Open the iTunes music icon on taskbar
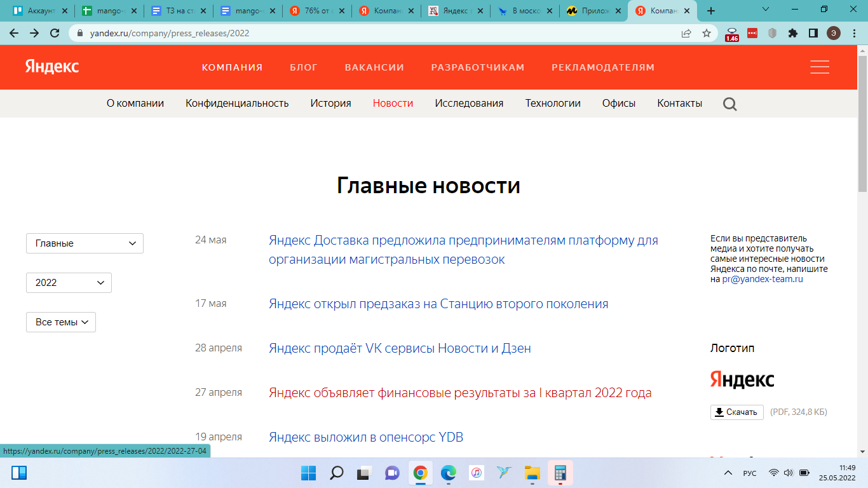Screen dimensions: 868x488 476,473
